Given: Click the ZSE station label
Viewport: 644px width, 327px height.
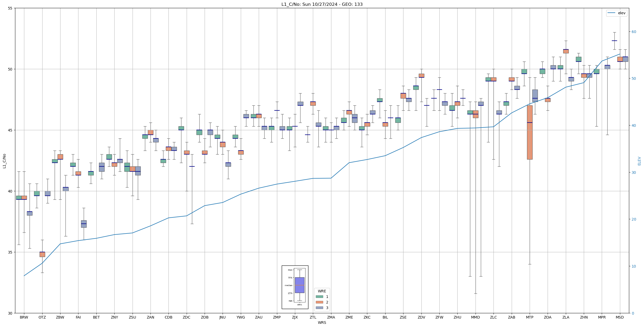Looking at the screenshot, I should click(403, 317).
